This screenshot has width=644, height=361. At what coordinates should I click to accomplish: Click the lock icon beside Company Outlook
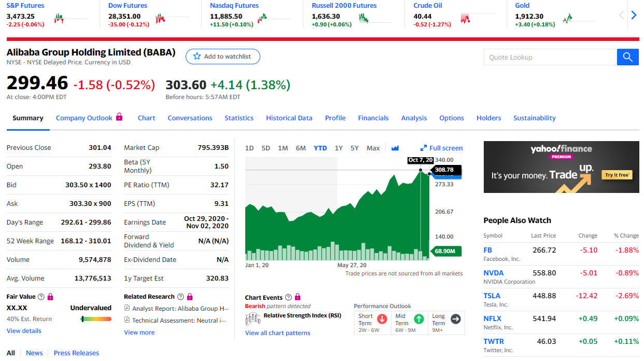pos(119,117)
